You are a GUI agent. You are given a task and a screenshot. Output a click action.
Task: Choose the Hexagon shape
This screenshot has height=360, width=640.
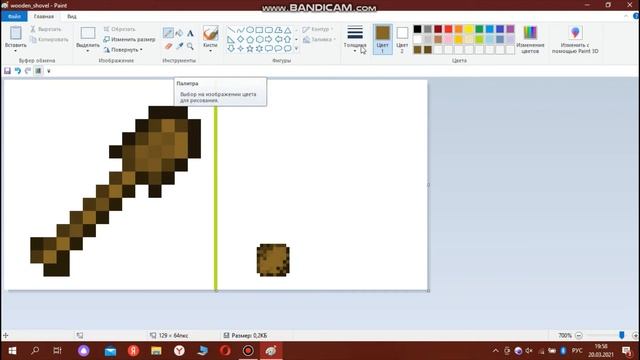259,40
